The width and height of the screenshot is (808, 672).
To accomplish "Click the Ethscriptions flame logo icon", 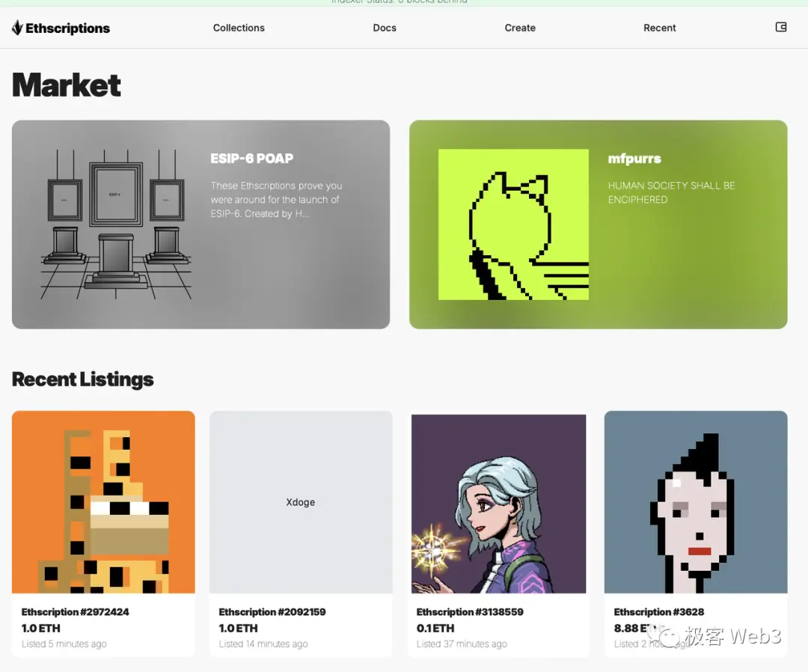I will pos(17,28).
